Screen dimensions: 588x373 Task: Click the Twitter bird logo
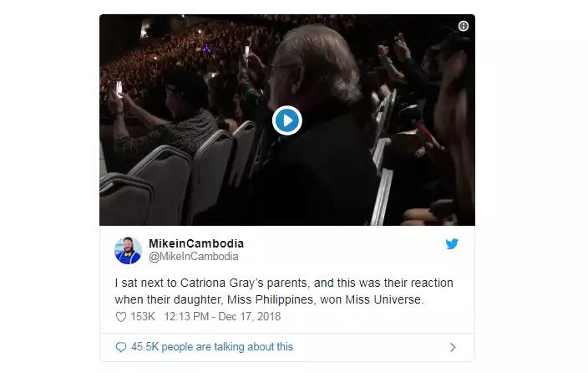[x=452, y=243]
